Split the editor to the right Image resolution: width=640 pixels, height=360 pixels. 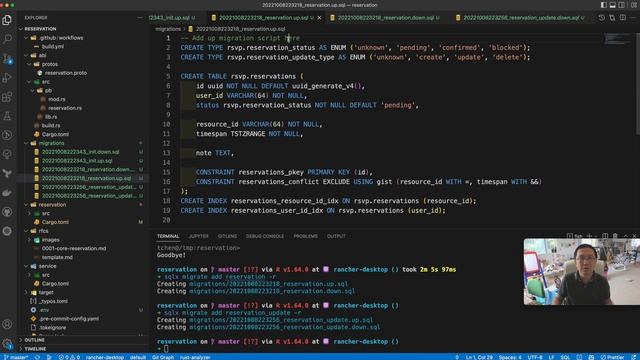623,18
